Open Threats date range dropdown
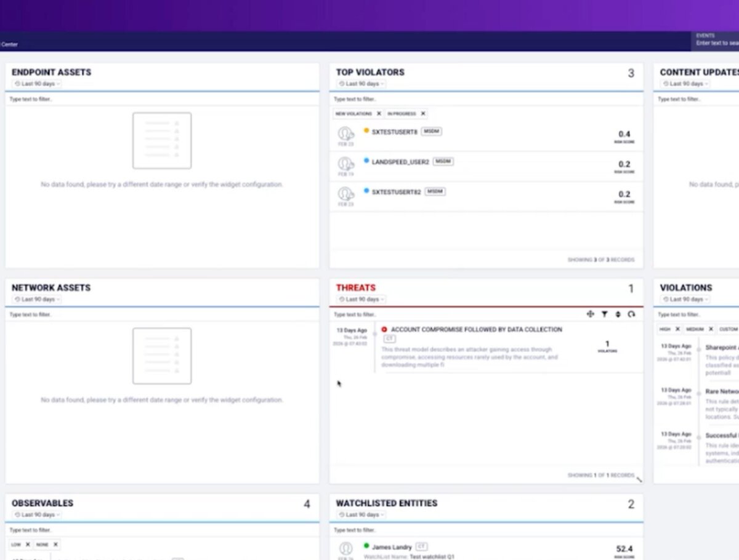 coord(361,299)
